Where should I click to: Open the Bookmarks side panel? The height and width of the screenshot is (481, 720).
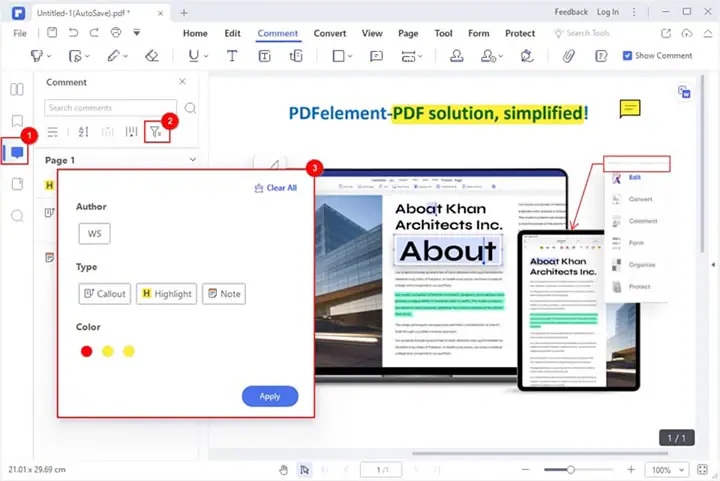[x=17, y=121]
